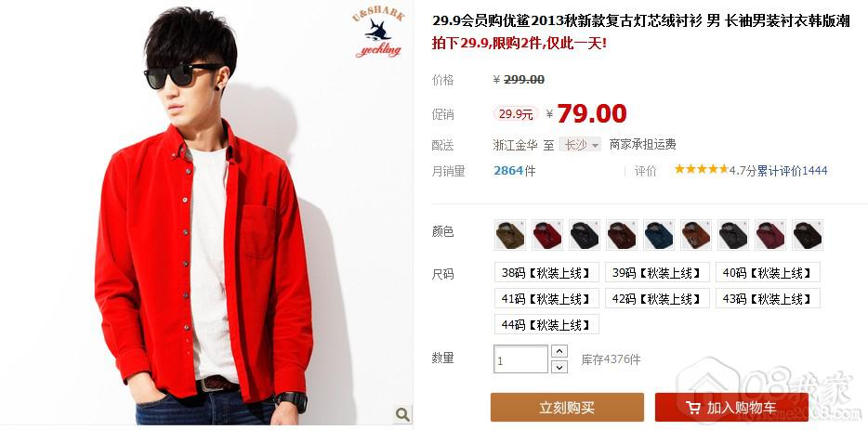Select the red shirt color swatch
Screen dimensions: 868x430
(547, 235)
